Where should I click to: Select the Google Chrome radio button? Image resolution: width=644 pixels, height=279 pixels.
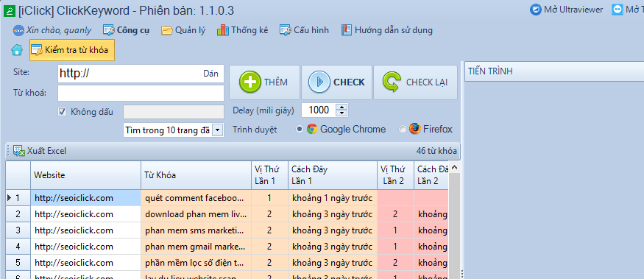(x=300, y=130)
